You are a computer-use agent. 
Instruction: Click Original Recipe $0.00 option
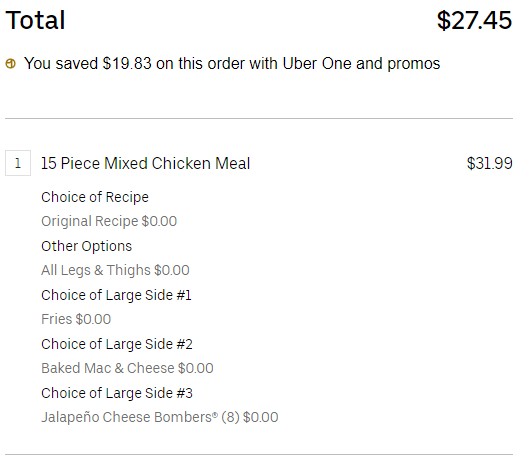pos(109,221)
